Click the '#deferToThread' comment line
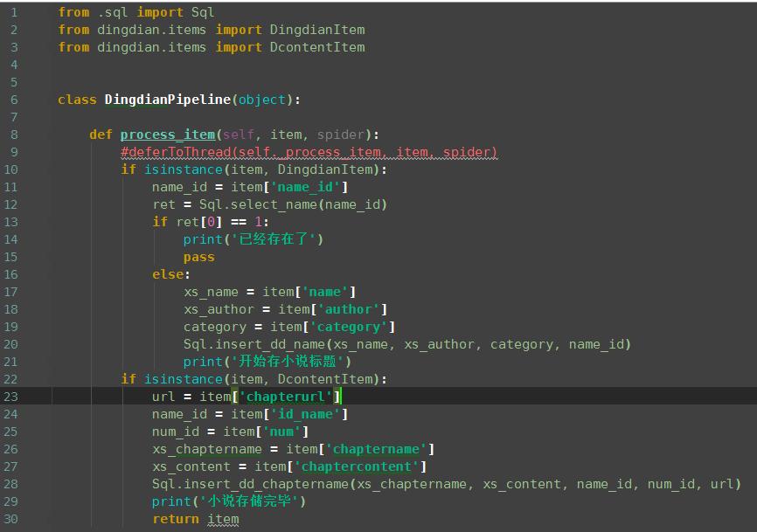The width and height of the screenshot is (757, 532). click(309, 152)
